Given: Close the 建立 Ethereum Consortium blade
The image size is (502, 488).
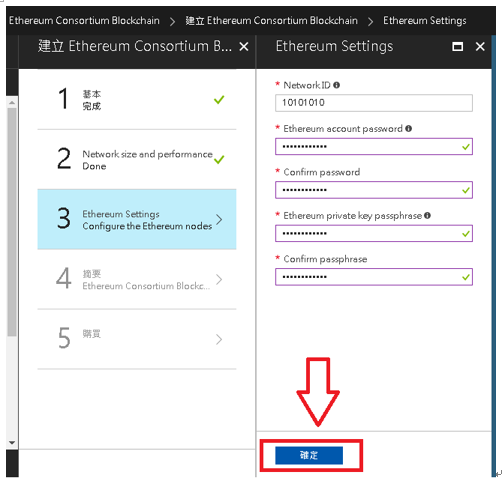Looking at the screenshot, I should (244, 47).
